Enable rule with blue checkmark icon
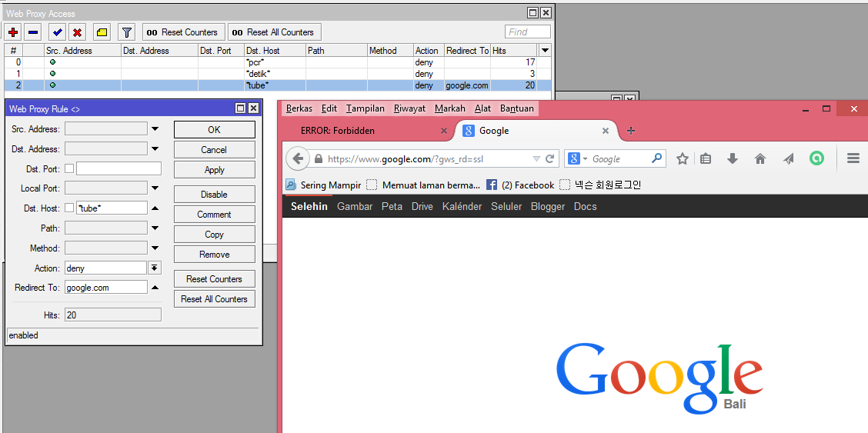868x433 pixels. click(x=58, y=32)
